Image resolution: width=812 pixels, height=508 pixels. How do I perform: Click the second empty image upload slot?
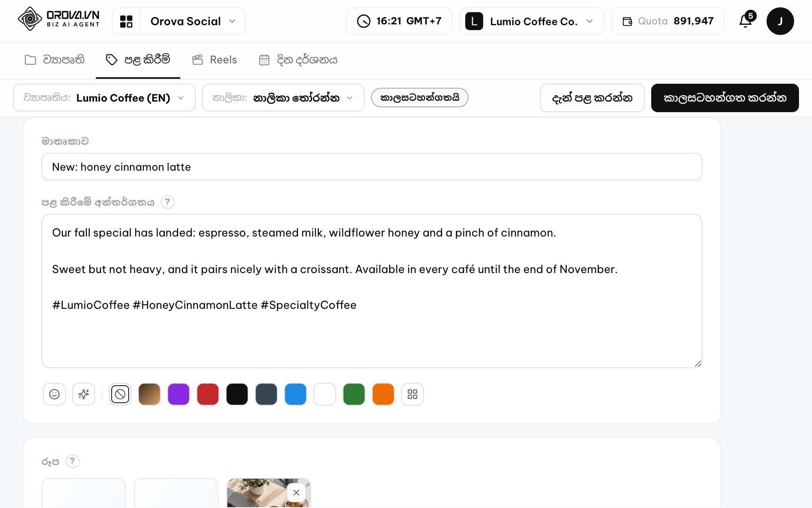(x=176, y=493)
